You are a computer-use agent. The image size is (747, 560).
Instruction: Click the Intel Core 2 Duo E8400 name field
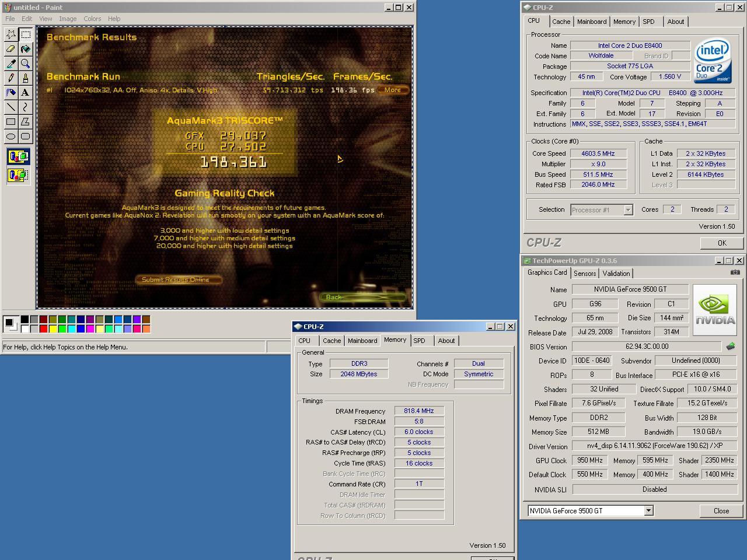[630, 45]
